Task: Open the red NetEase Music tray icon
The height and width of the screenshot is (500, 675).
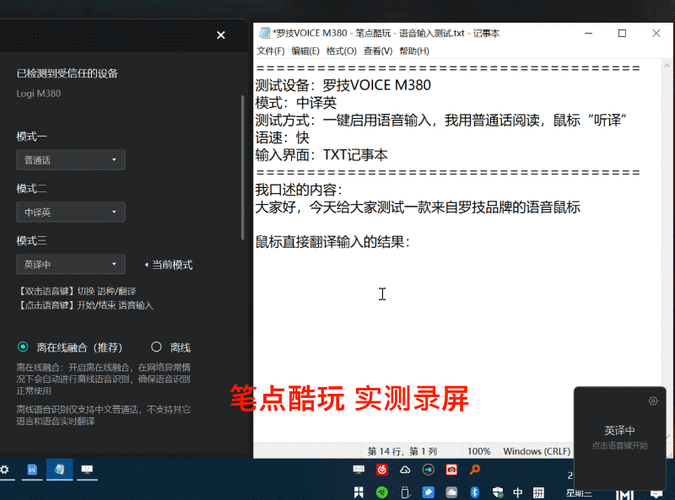Action: point(382,469)
